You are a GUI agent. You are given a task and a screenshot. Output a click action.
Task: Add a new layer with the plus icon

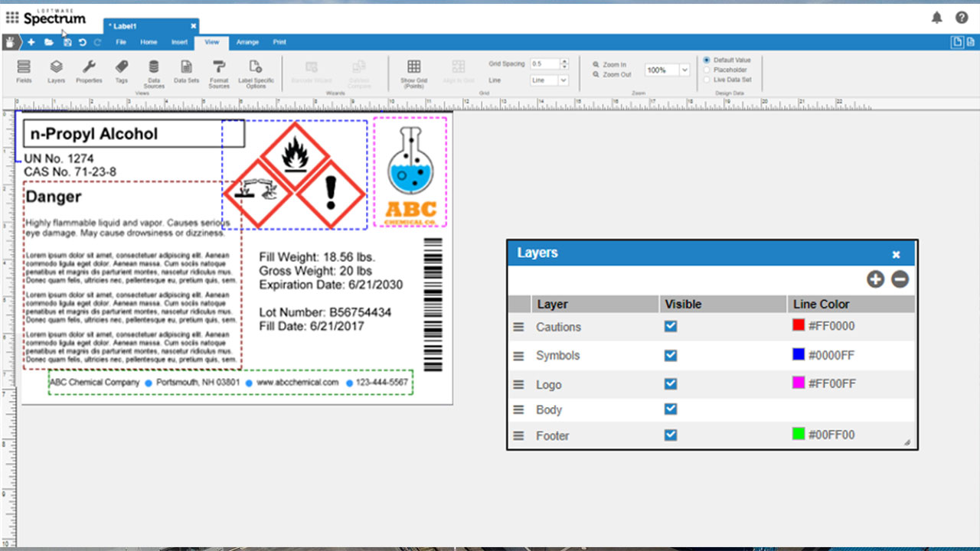point(875,279)
